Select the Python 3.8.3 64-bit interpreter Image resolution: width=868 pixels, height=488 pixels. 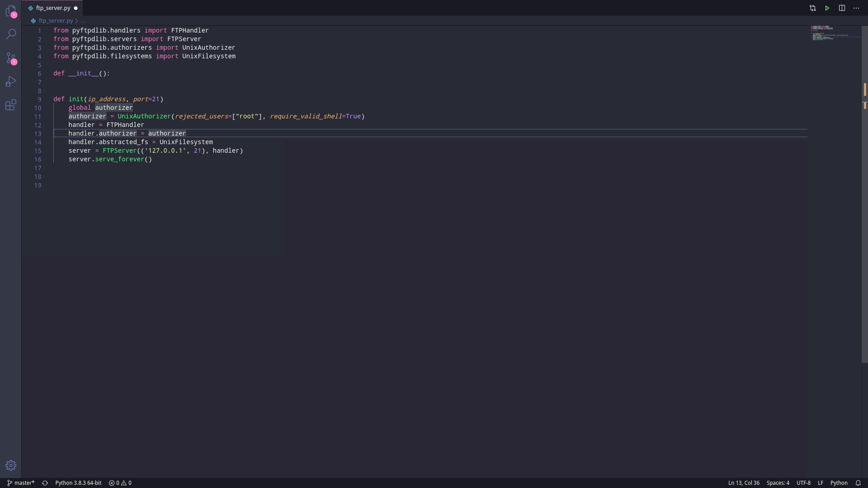tap(78, 483)
